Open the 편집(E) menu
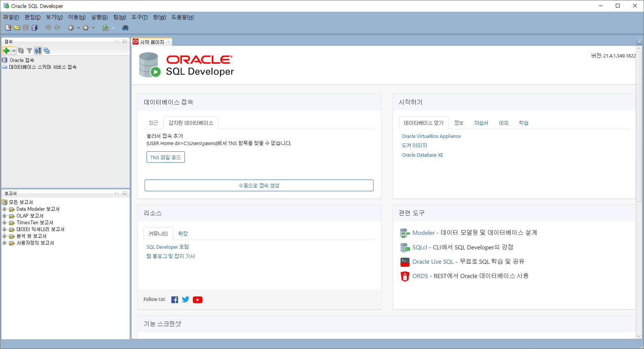 point(32,17)
